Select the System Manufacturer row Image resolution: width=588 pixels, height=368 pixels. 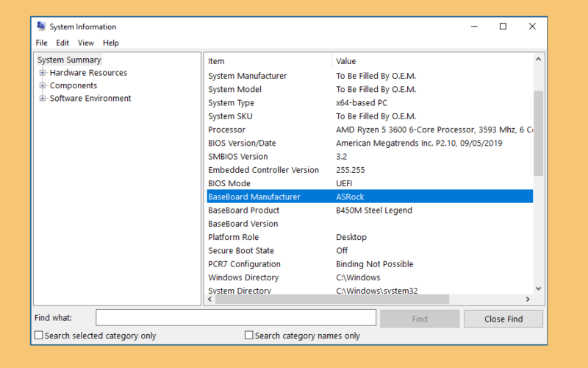pyautogui.click(x=370, y=76)
